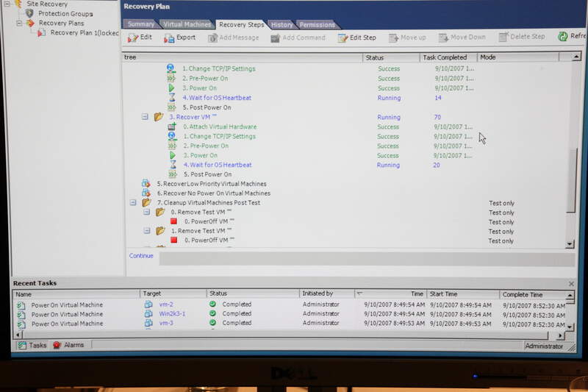Image resolution: width=588 pixels, height=392 pixels.
Task: Switch to the Tasks button
Action: point(32,345)
